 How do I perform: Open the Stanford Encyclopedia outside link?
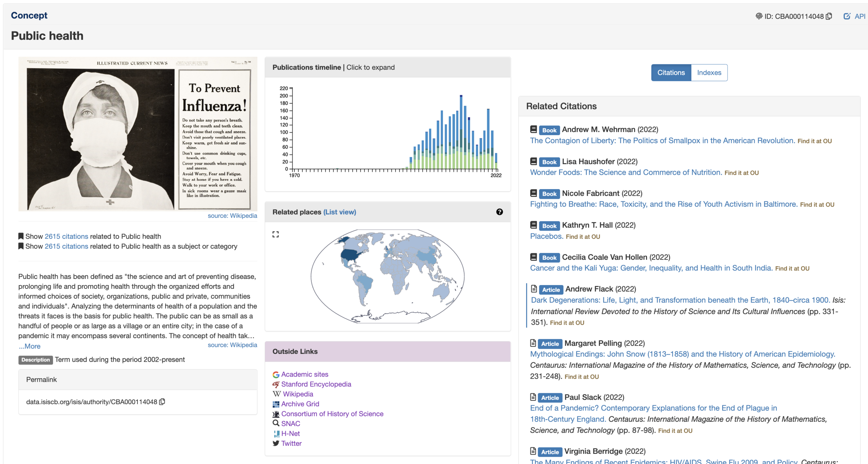click(316, 384)
